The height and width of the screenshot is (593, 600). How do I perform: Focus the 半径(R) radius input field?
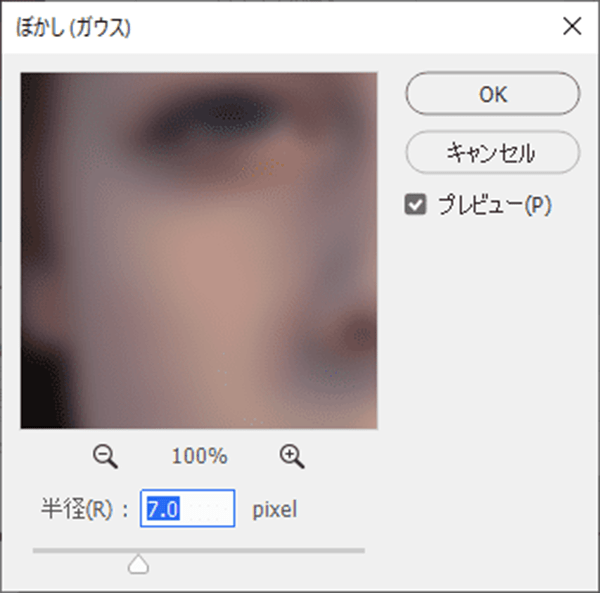(188, 508)
